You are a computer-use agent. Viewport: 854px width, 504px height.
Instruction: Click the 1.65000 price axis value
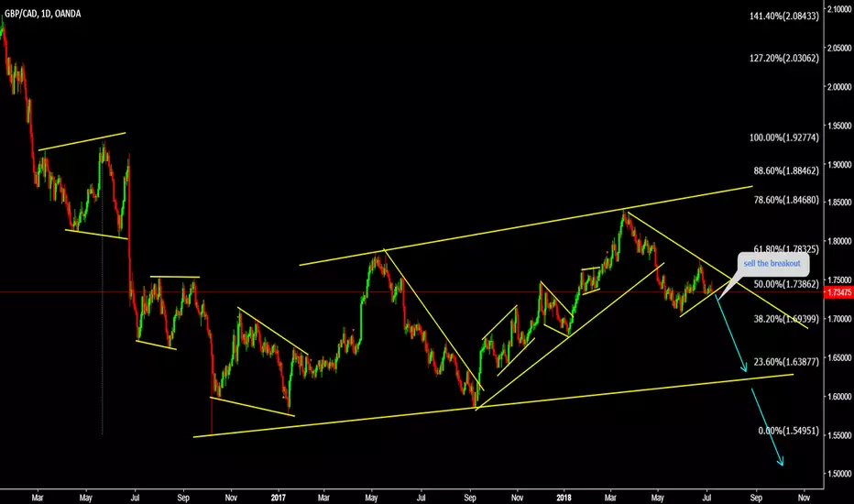839,357
